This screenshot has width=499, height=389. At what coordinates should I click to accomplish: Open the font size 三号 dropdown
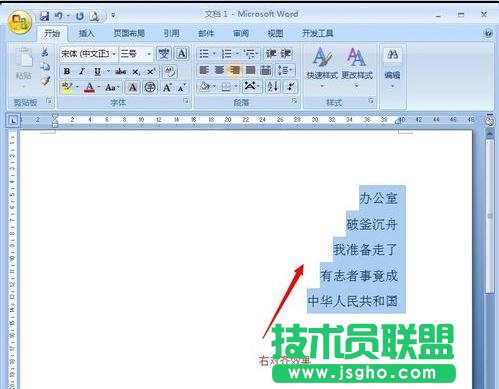(149, 54)
